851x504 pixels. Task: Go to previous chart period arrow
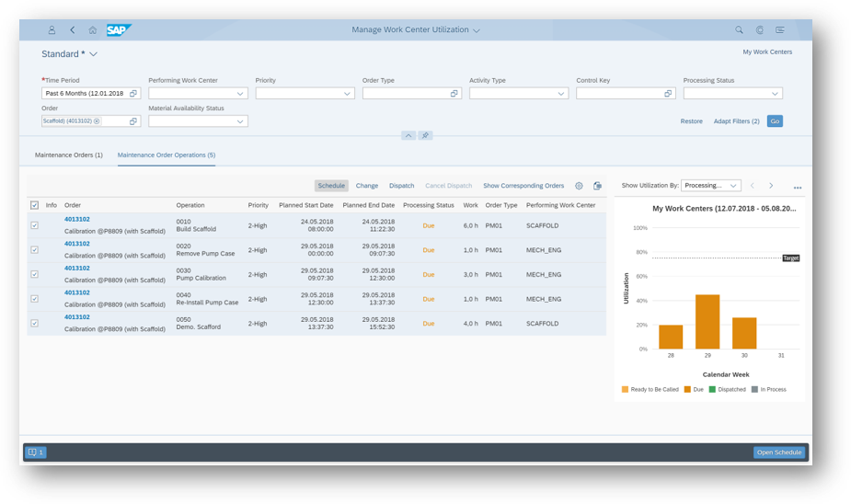point(753,186)
